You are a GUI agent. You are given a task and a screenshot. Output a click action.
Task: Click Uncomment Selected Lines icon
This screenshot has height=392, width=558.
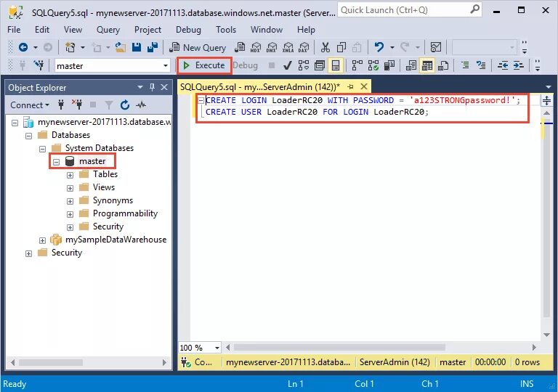tap(481, 65)
